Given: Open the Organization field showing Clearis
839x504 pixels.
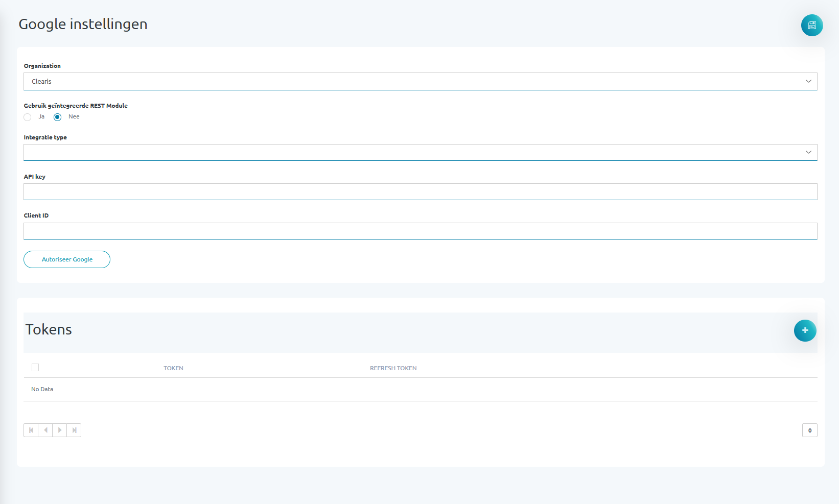Looking at the screenshot, I should point(409,81).
